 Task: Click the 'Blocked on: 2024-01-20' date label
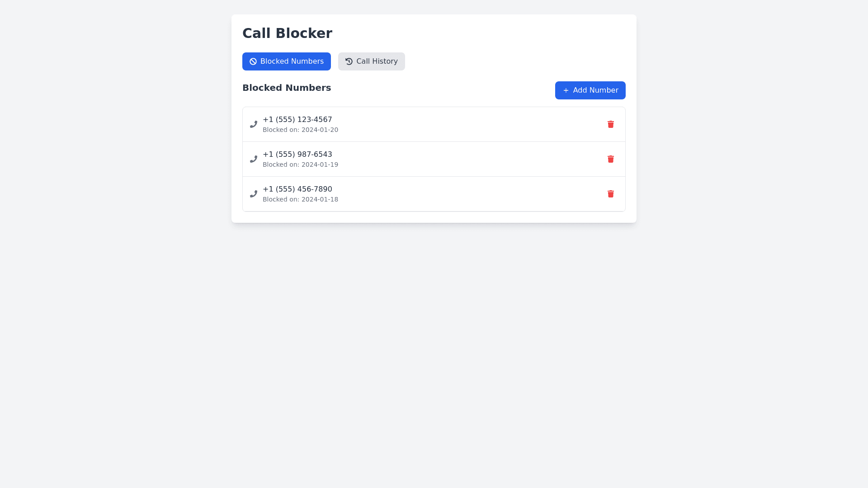(x=300, y=130)
